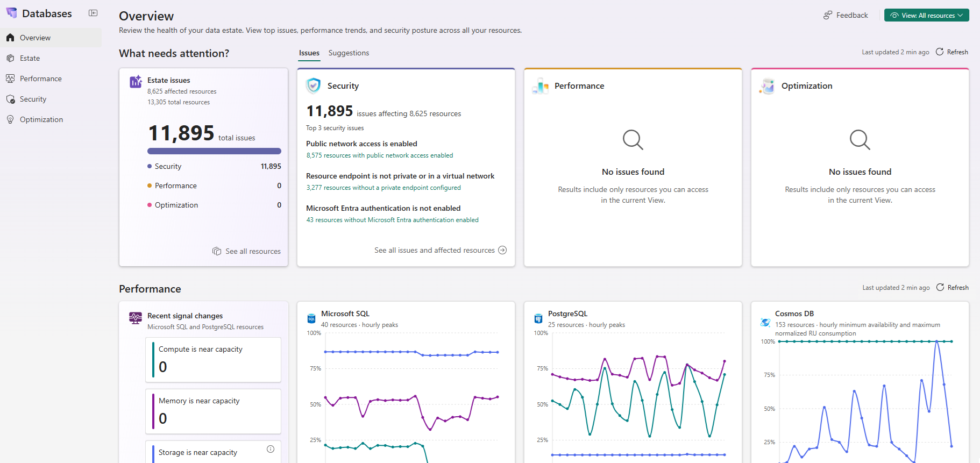980x463 pixels.
Task: Open See all issues and affected resources
Action: tap(441, 250)
